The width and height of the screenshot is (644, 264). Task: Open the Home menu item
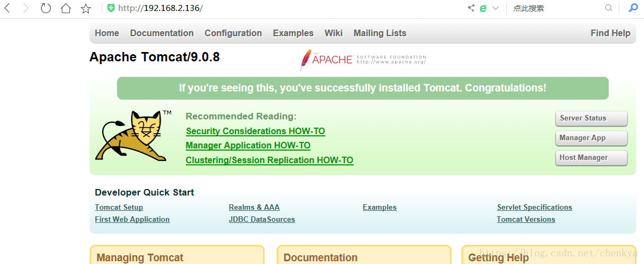(107, 33)
